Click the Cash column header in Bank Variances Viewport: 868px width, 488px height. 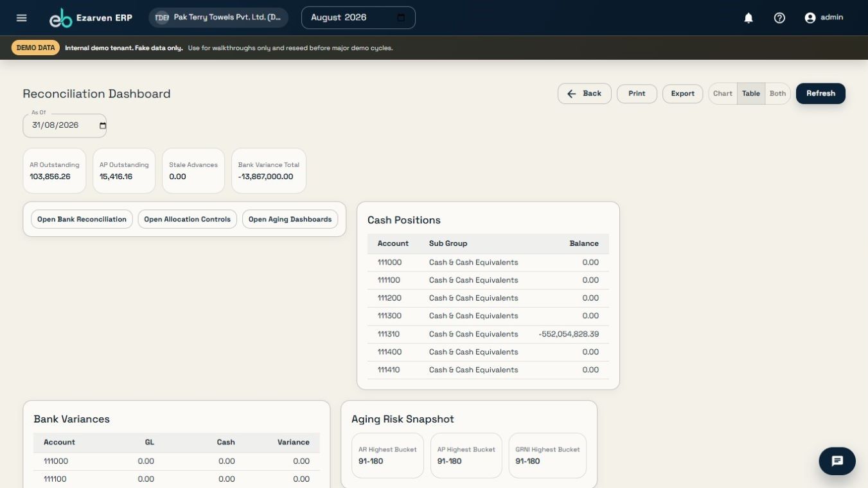pos(226,442)
